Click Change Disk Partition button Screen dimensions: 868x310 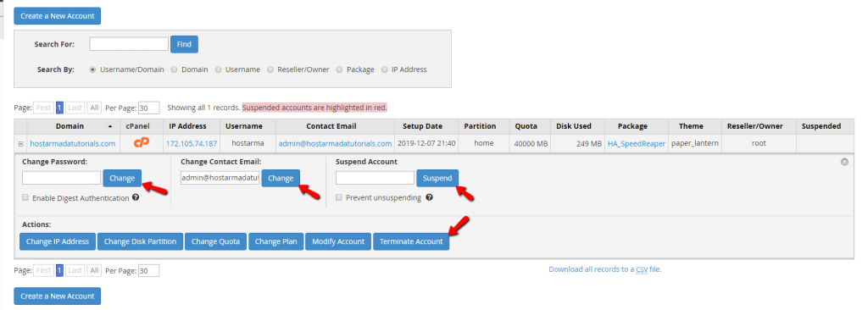[140, 241]
